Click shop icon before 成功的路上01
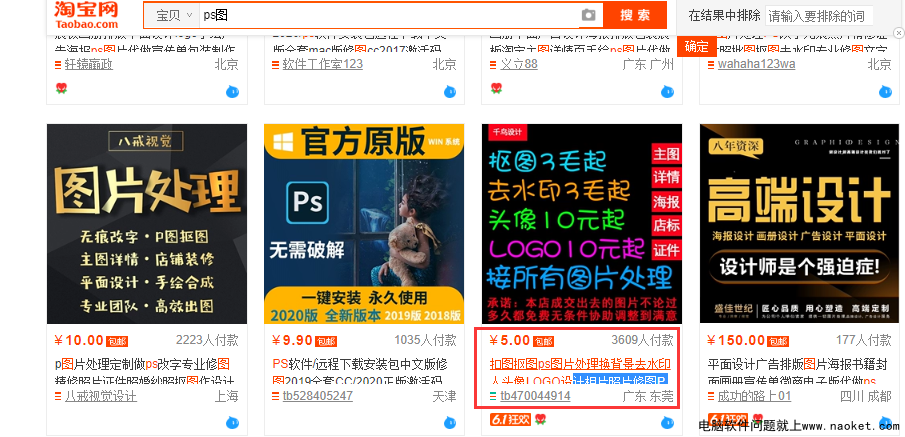 tap(711, 397)
